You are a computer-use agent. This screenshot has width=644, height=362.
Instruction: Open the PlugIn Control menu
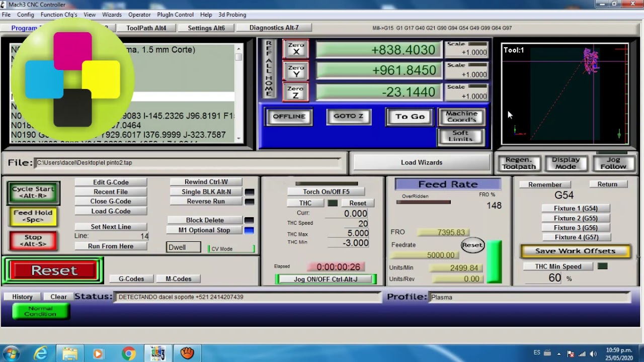click(x=175, y=15)
